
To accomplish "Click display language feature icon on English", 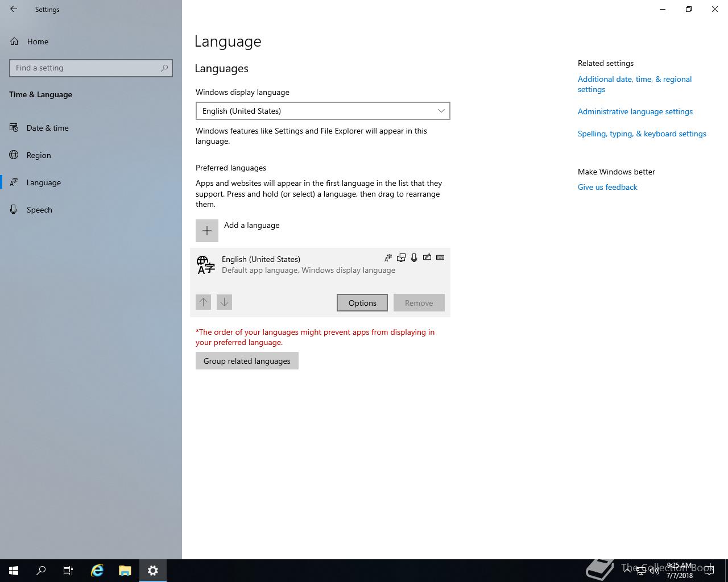I will (x=388, y=258).
